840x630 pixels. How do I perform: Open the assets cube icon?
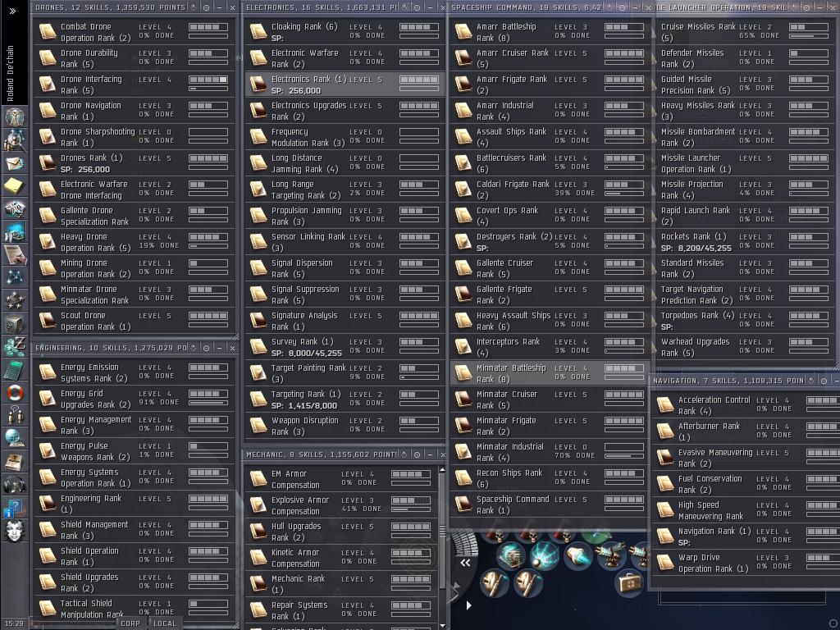(x=15, y=323)
